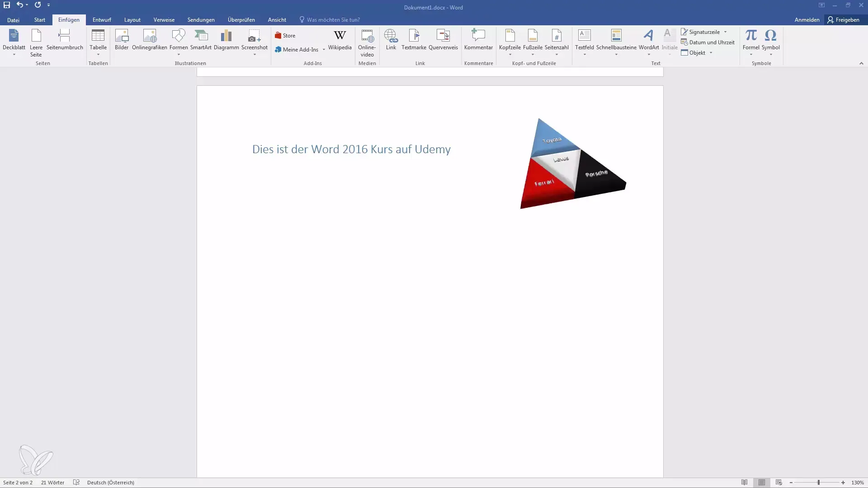This screenshot has width=868, height=488.
Task: Adjust the zoom slider handle
Action: pyautogui.click(x=818, y=483)
